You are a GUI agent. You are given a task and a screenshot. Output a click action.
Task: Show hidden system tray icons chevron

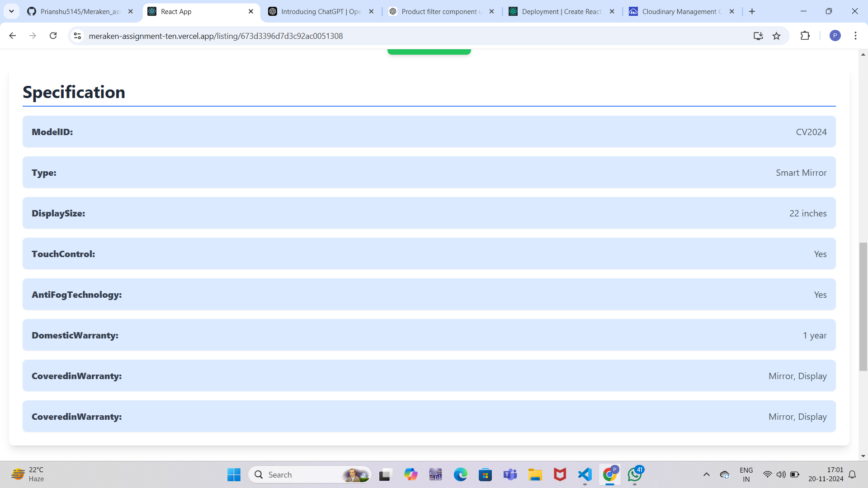[x=706, y=474]
